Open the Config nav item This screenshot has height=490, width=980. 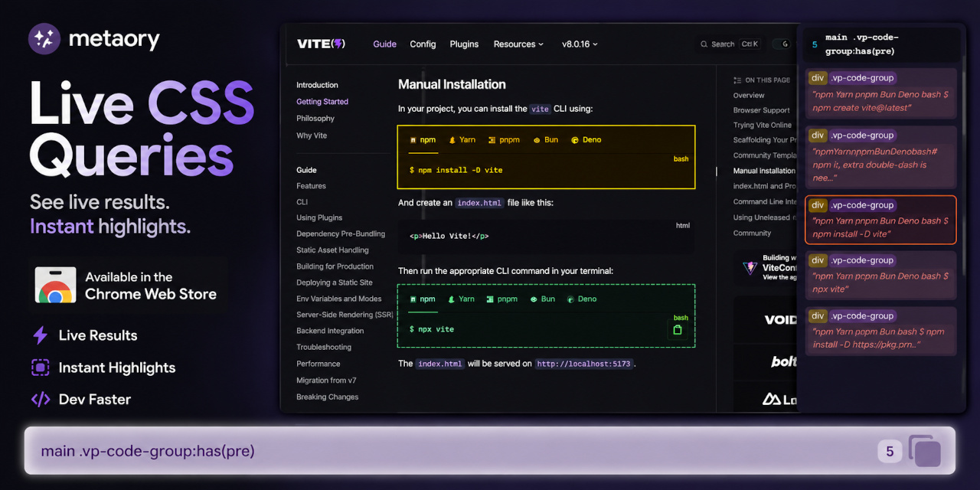tap(423, 44)
